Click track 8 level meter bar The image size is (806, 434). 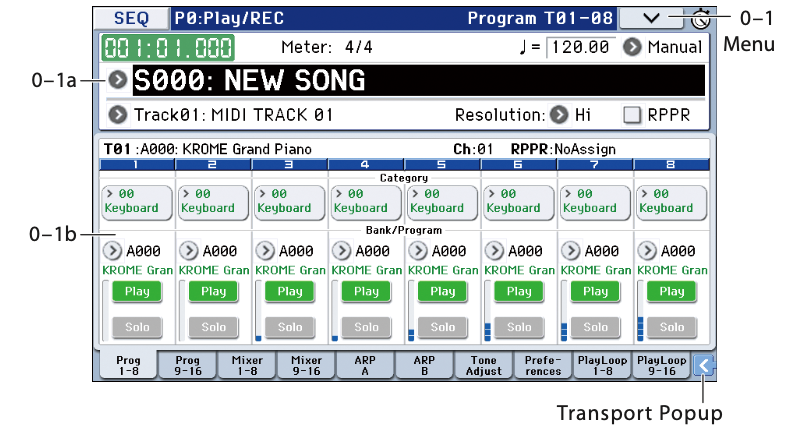point(640,311)
